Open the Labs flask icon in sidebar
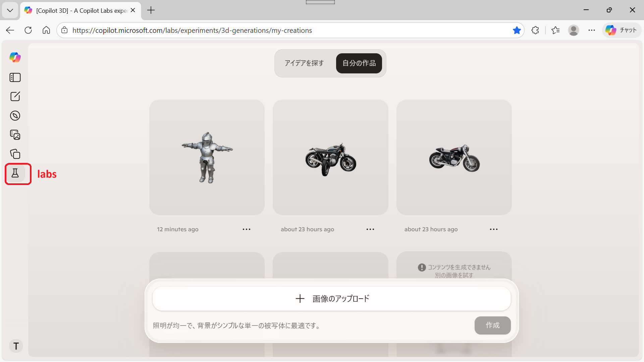The width and height of the screenshot is (644, 362). click(15, 173)
